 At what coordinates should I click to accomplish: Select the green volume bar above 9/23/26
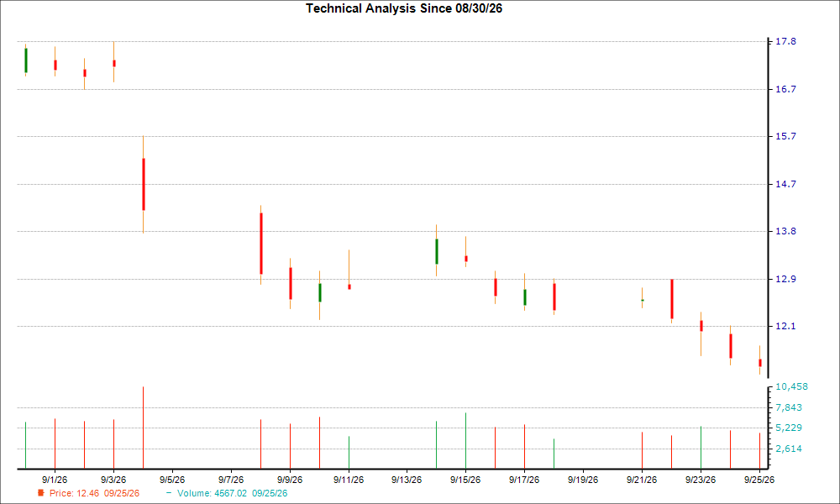[701, 448]
